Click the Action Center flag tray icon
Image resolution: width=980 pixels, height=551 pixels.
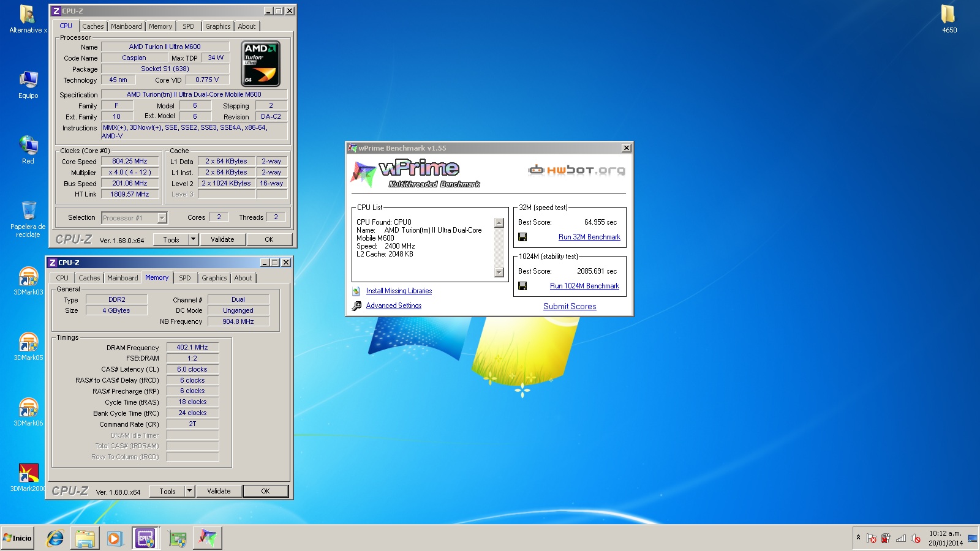coord(871,539)
